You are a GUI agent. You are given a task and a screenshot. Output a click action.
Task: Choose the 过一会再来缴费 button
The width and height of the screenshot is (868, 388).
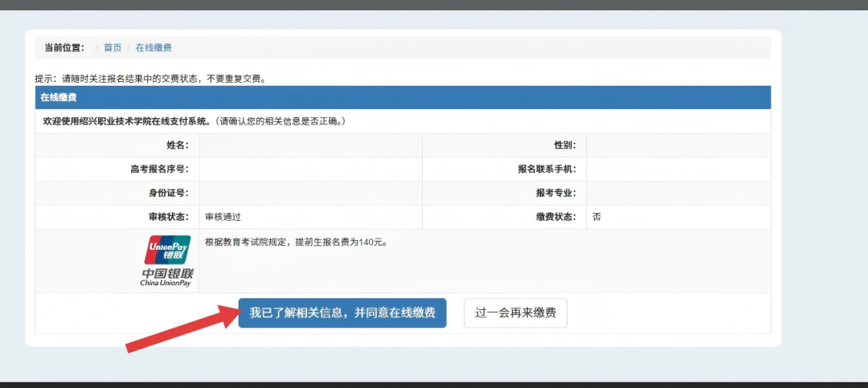point(515,313)
